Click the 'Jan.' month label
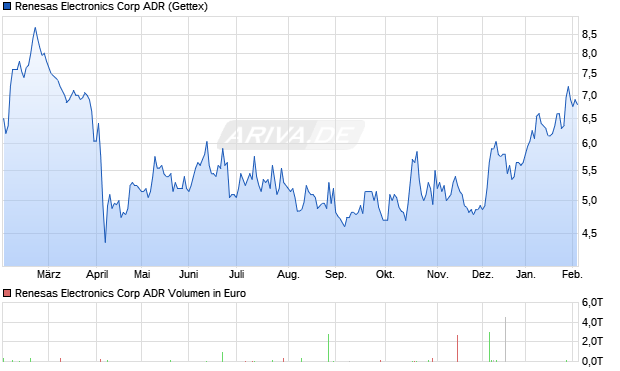This screenshot has height=371, width=620. point(525,274)
